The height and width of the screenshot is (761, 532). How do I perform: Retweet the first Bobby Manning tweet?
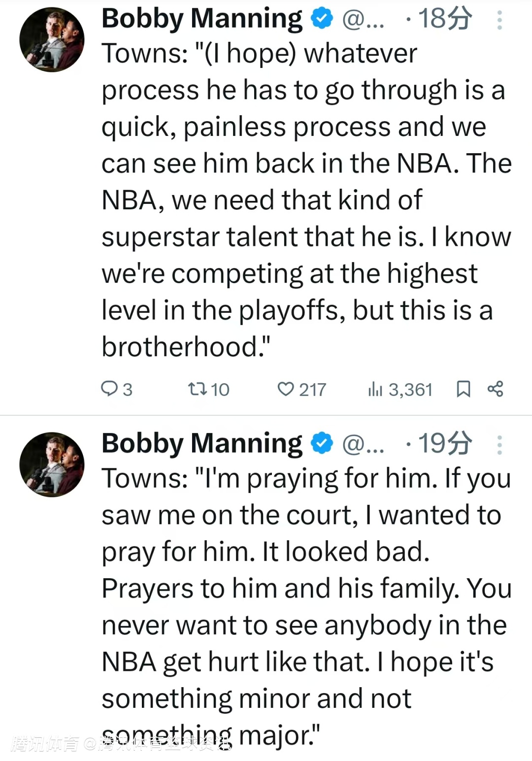pyautogui.click(x=198, y=389)
